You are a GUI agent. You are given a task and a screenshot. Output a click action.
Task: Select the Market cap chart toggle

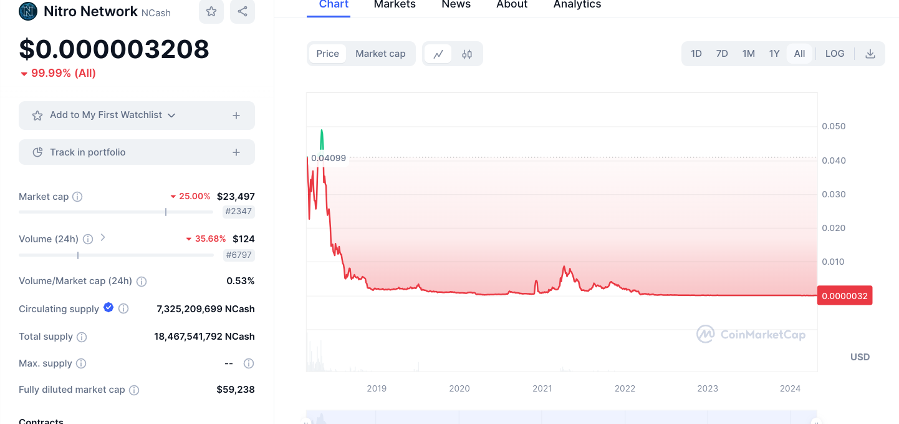(x=380, y=54)
